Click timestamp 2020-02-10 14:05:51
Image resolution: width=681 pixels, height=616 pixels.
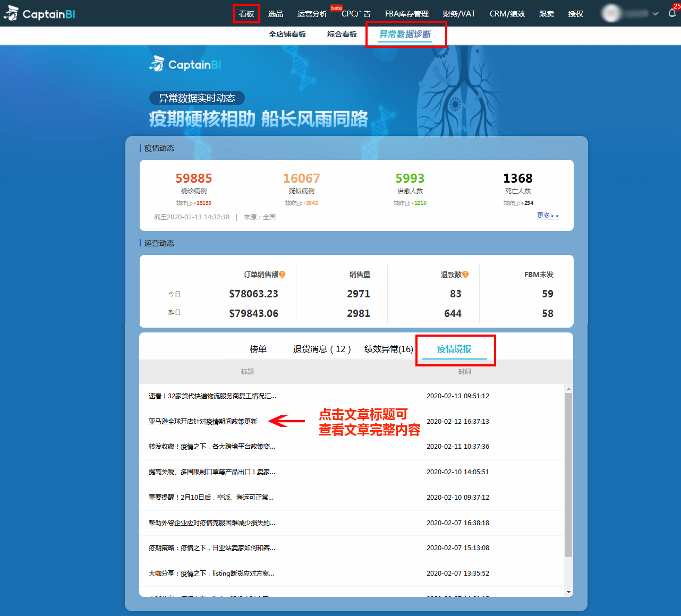click(x=458, y=472)
